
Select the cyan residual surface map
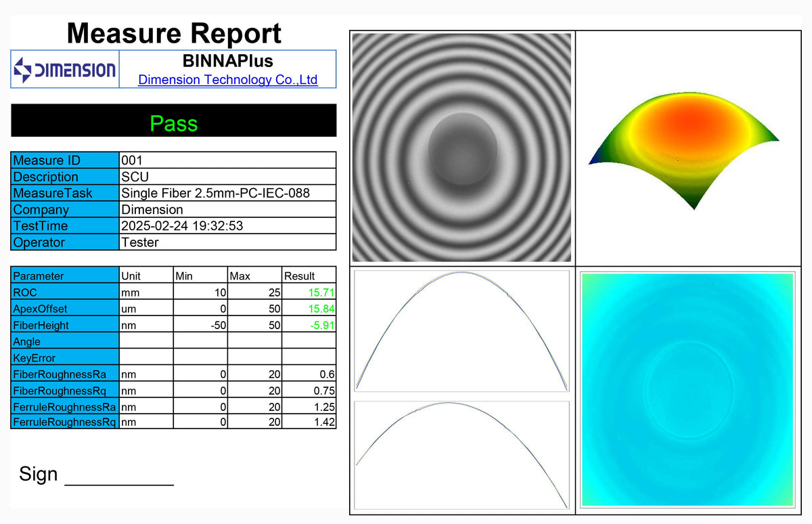tap(687, 389)
